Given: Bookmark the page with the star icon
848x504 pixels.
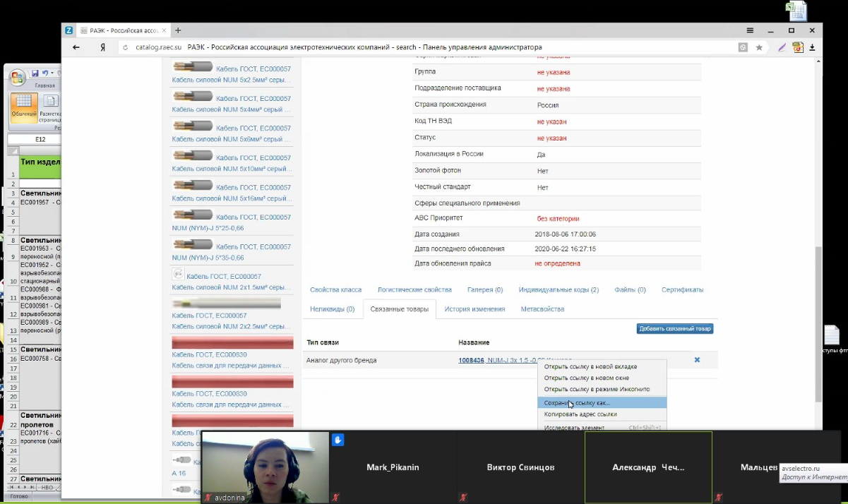Looking at the screenshot, I should point(759,47).
